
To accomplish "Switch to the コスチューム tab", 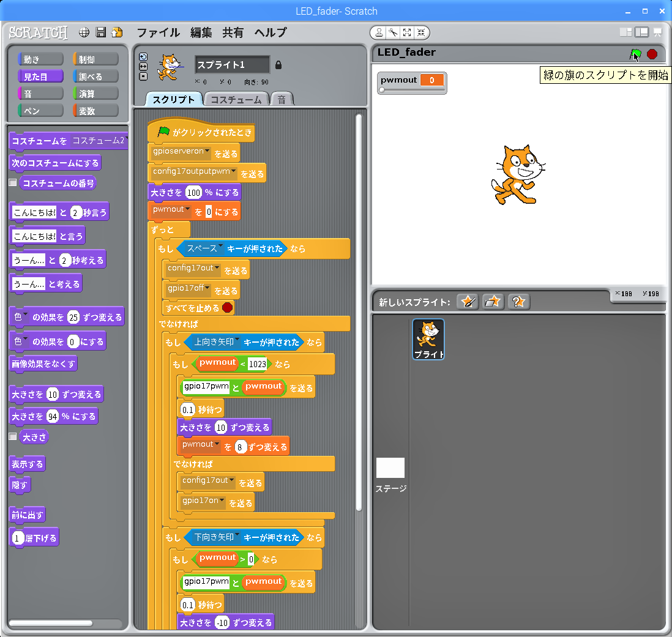I will coord(236,99).
